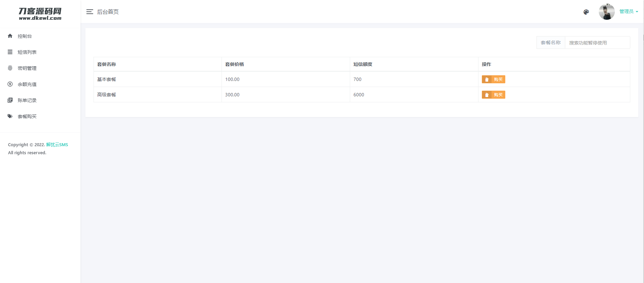Click the 刀客源码网 logo
644x283 pixels.
[40, 14]
